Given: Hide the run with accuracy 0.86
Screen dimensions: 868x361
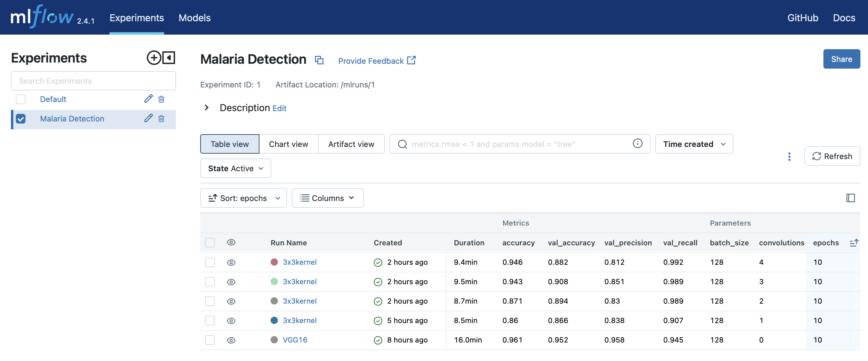Looking at the screenshot, I should point(231,321).
